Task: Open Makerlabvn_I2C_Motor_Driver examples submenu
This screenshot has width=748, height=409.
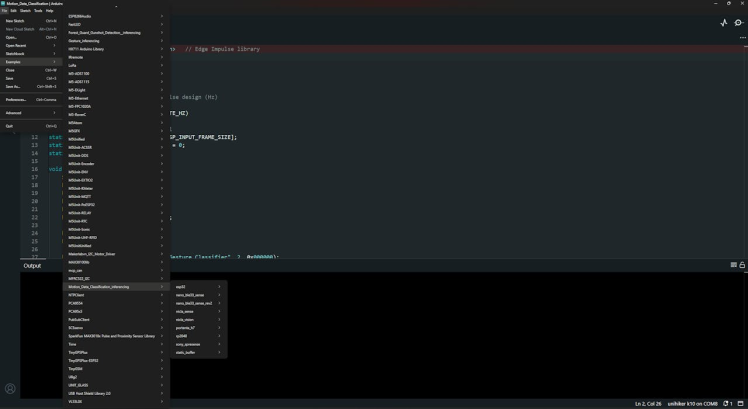Action: click(x=116, y=254)
